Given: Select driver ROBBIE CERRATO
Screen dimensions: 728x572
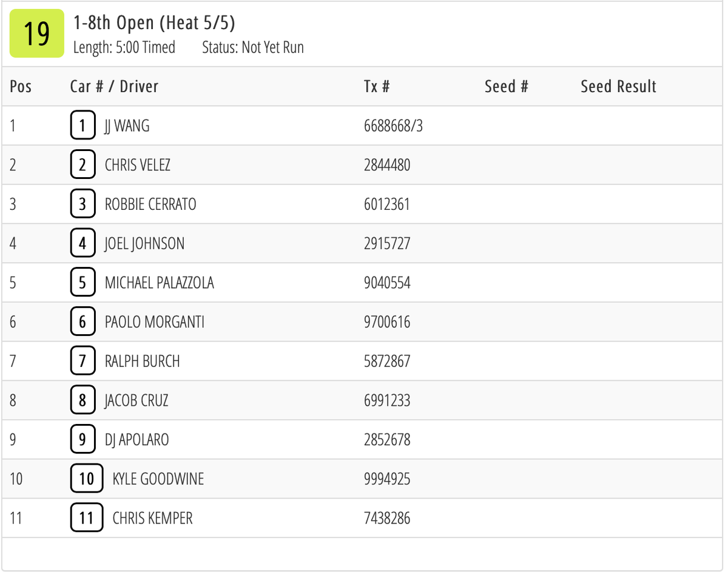Looking at the screenshot, I should point(150,204).
